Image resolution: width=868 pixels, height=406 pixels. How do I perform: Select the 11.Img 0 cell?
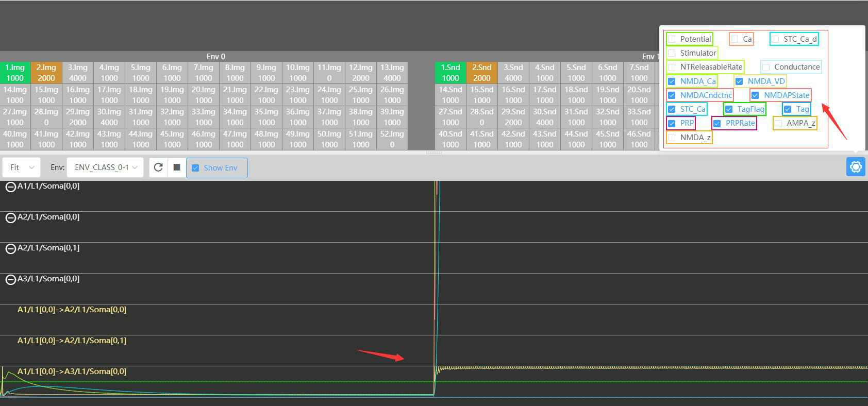point(329,73)
